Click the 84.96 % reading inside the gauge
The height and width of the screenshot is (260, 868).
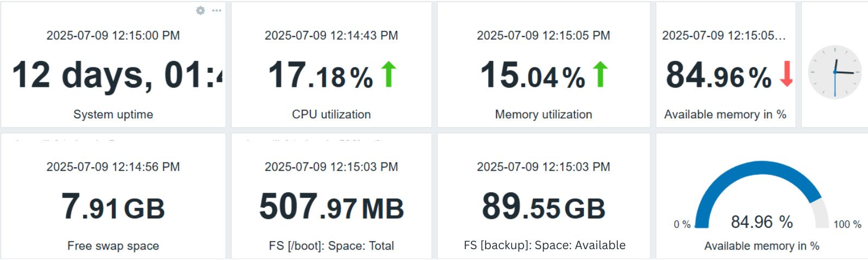tap(762, 222)
